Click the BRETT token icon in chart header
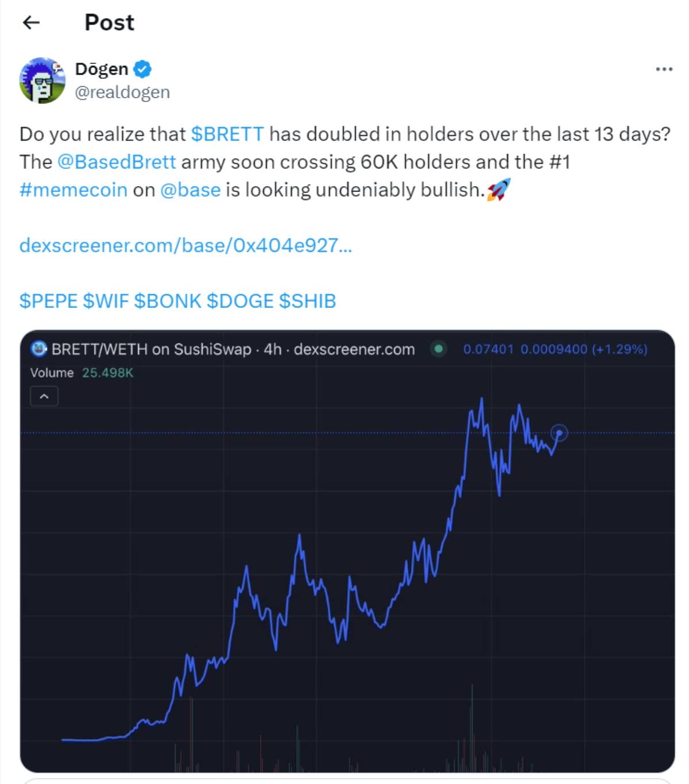The image size is (689, 784). tap(38, 349)
